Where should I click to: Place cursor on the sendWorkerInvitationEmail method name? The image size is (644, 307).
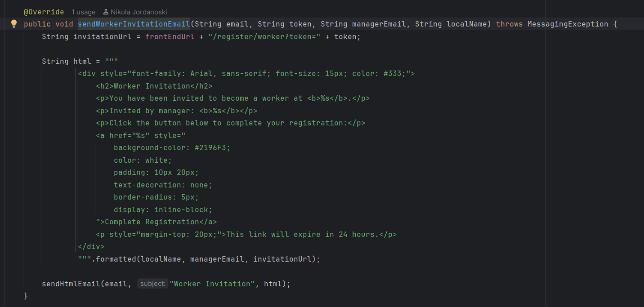134,24
